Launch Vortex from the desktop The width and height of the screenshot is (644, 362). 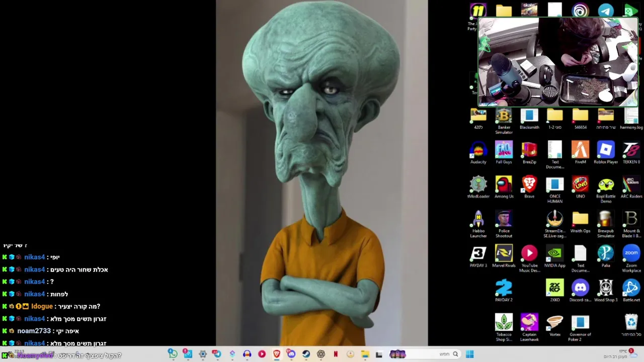[x=555, y=325]
